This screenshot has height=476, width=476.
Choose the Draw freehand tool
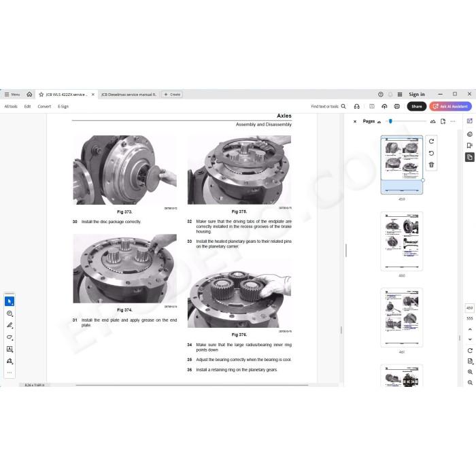click(x=10, y=337)
